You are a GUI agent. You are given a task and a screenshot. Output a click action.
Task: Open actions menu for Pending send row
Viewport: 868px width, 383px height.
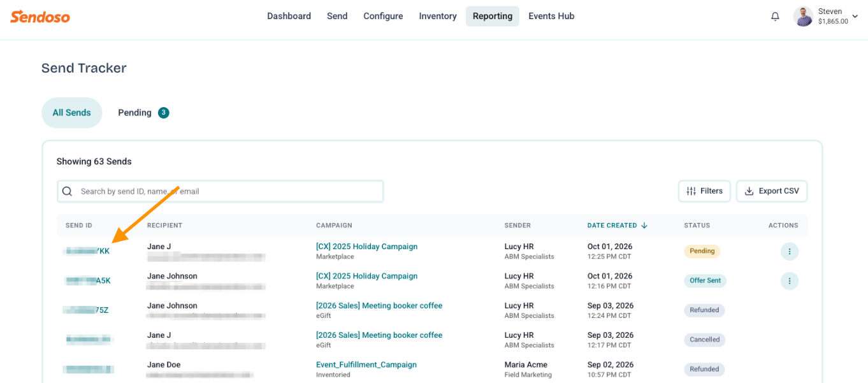point(790,252)
